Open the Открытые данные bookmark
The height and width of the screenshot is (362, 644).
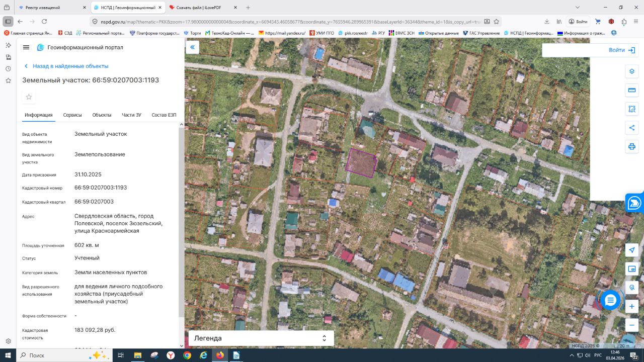[x=438, y=33]
